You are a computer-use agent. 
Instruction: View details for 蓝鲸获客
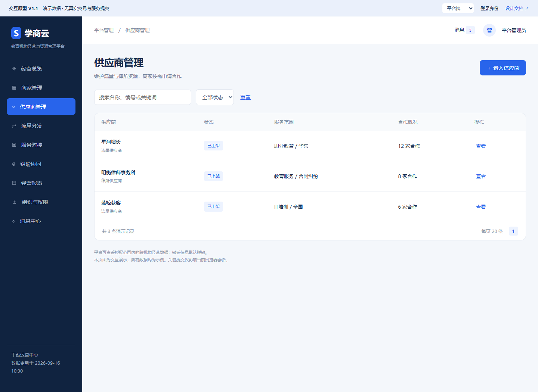(x=481, y=207)
